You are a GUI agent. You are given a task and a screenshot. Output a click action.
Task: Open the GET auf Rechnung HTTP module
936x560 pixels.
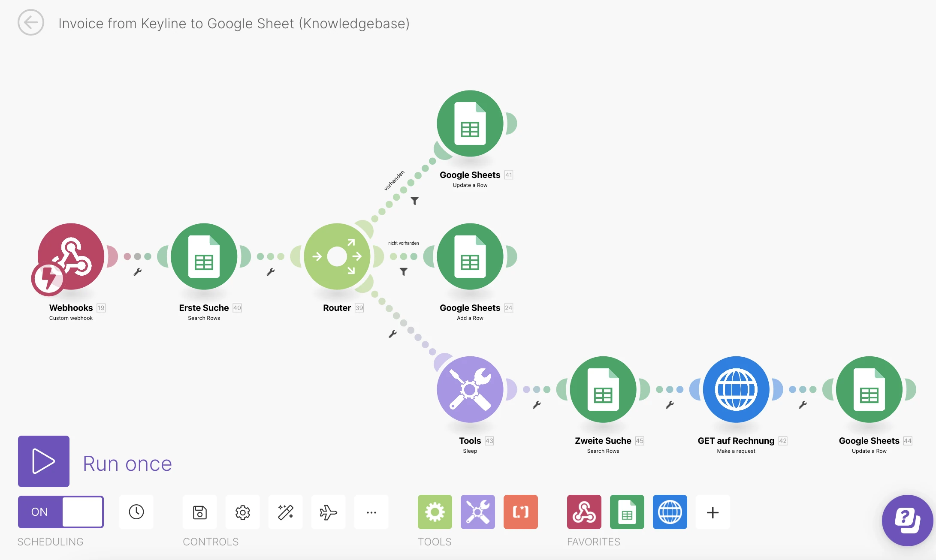pos(736,389)
